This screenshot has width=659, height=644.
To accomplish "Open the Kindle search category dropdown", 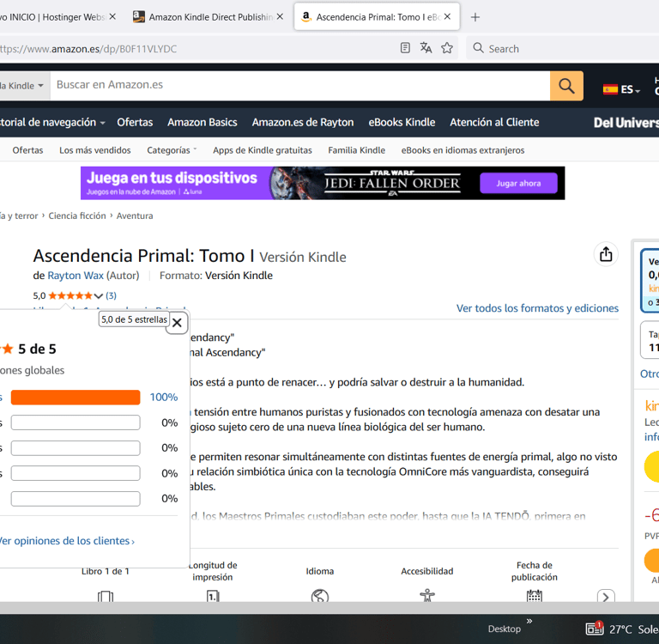I will (24, 86).
